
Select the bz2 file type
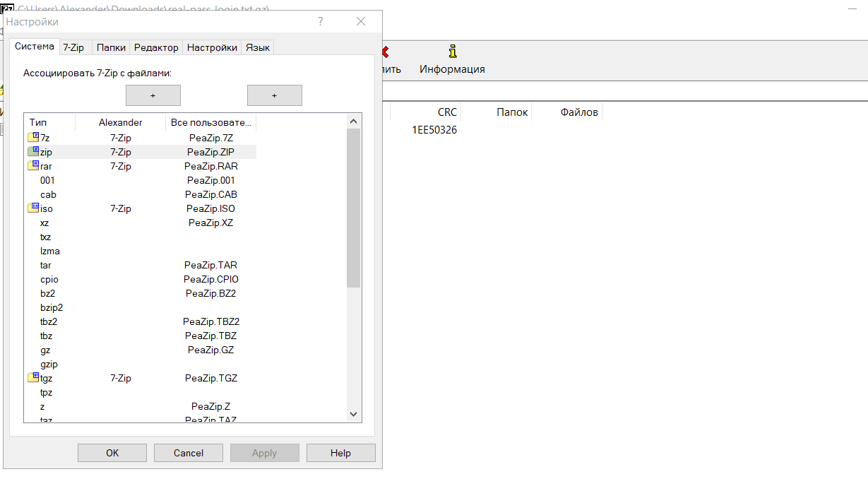(x=47, y=293)
